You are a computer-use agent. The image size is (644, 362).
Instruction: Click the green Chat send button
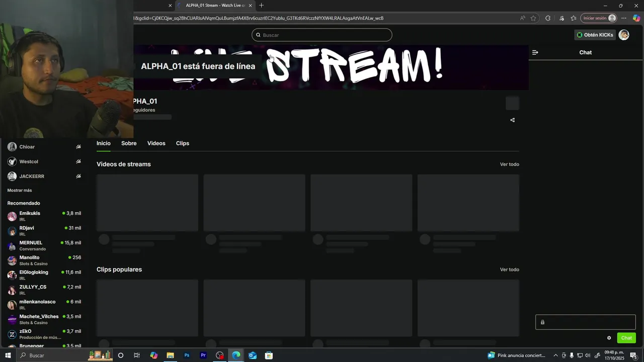click(x=626, y=338)
